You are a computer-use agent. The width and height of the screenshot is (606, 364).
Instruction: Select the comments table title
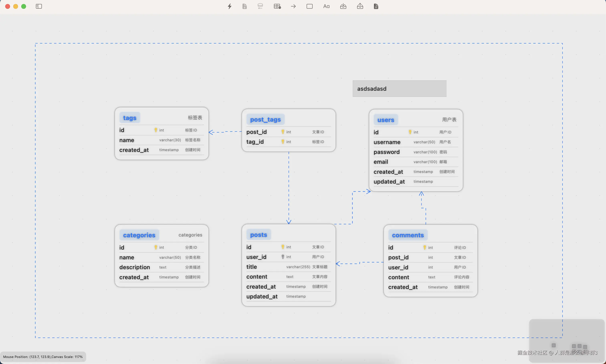(x=408, y=235)
